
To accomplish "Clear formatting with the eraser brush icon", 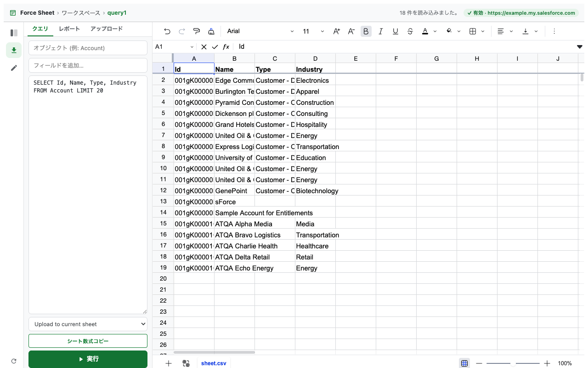I will 211,31.
